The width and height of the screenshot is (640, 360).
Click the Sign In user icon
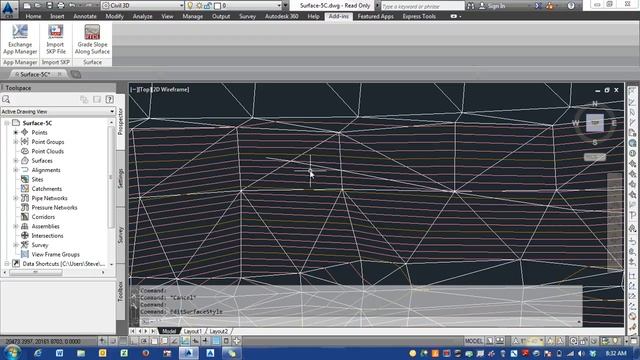tap(482, 6)
